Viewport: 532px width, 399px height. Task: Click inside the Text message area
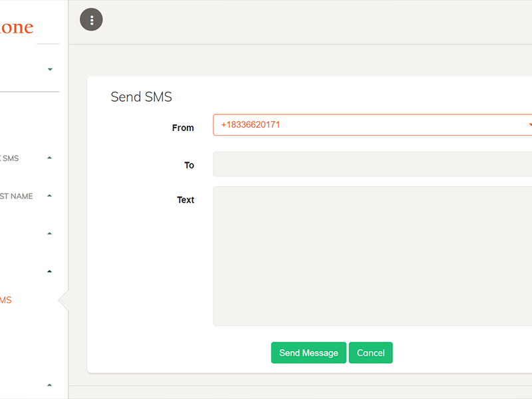point(371,256)
